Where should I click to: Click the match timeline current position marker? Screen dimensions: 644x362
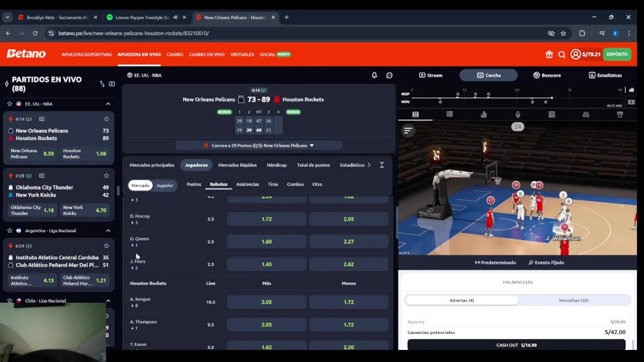pyautogui.click(x=552, y=98)
